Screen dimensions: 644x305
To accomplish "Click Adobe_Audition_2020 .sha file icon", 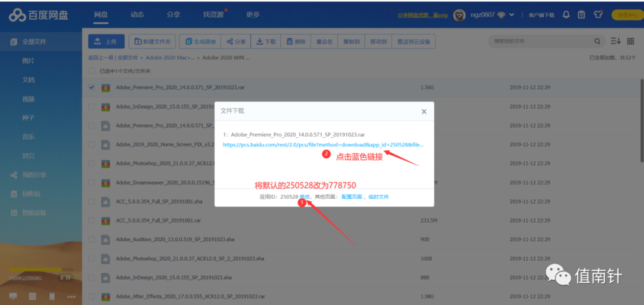I will click(x=106, y=239).
